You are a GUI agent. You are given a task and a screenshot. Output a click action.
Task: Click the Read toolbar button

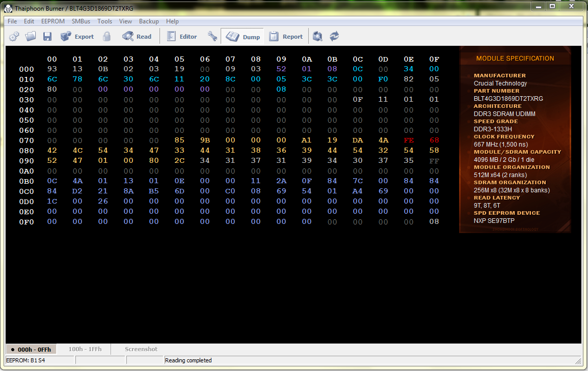pos(137,36)
